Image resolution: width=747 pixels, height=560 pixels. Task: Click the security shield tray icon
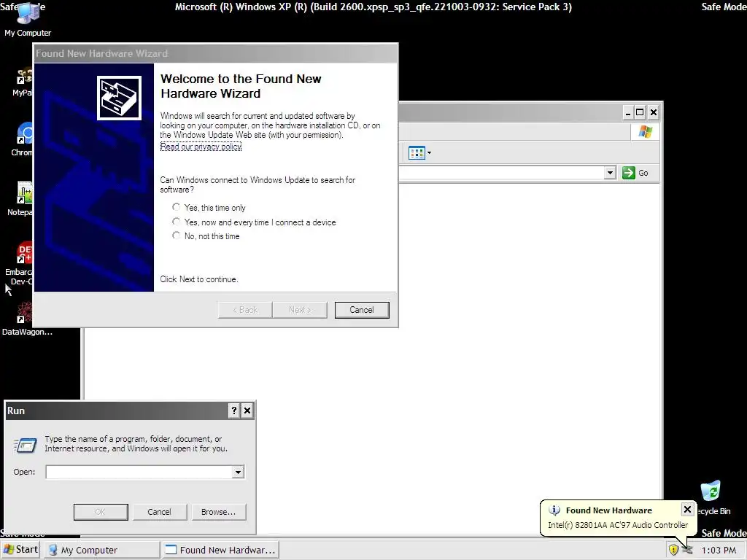coord(673,550)
